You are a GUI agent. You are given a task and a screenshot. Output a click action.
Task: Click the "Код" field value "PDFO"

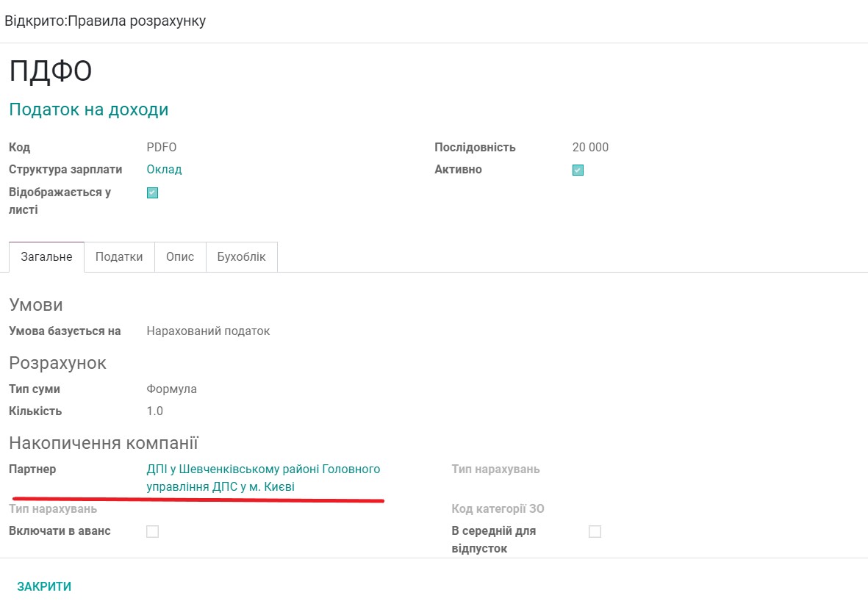[162, 147]
